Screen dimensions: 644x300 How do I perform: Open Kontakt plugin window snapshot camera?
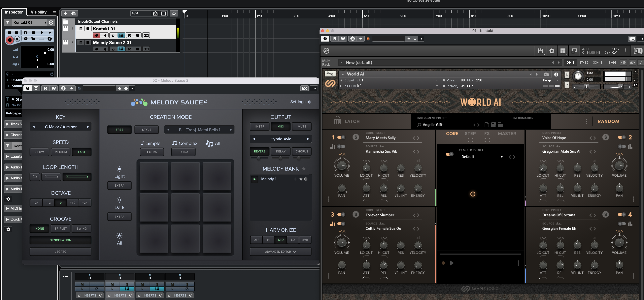(x=632, y=39)
